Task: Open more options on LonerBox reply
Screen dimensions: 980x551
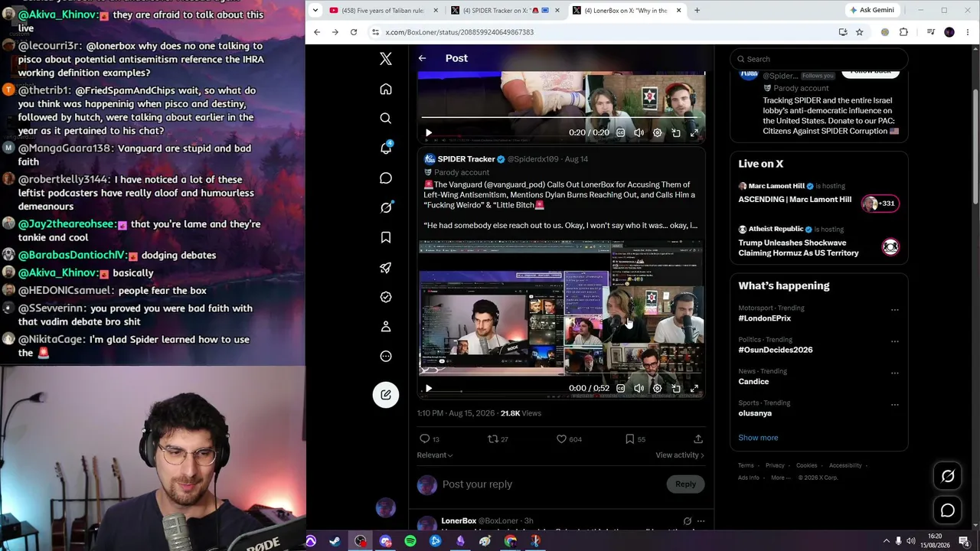Action: coord(701,521)
